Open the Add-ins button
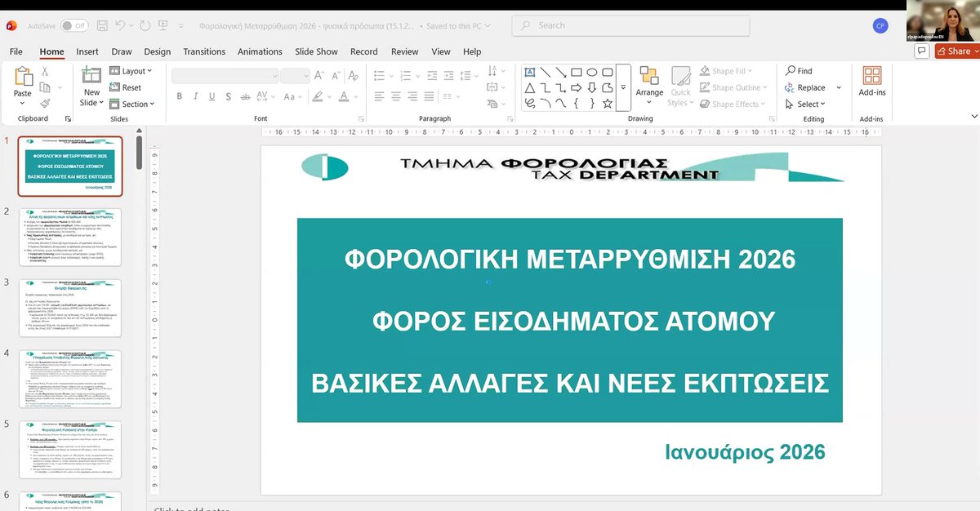The height and width of the screenshot is (511, 980). point(872,82)
